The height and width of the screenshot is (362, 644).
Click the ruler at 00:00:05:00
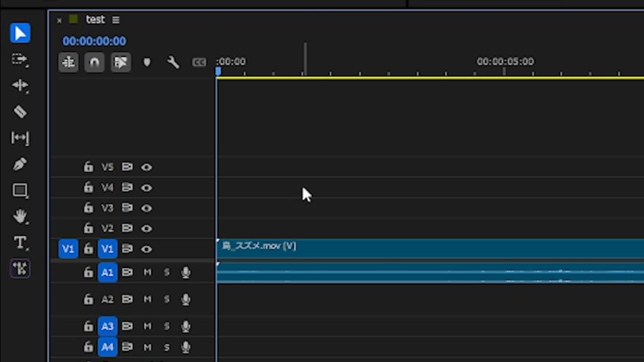coord(505,62)
